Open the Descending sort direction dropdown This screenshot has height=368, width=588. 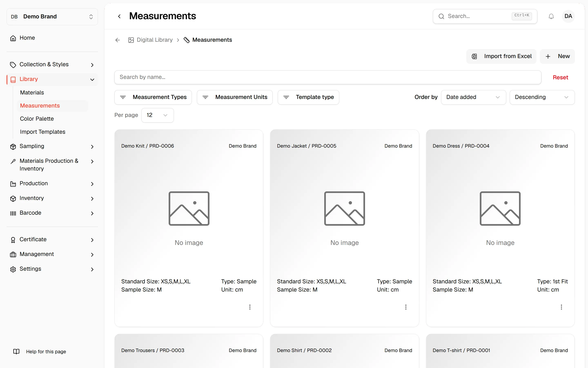coord(542,97)
